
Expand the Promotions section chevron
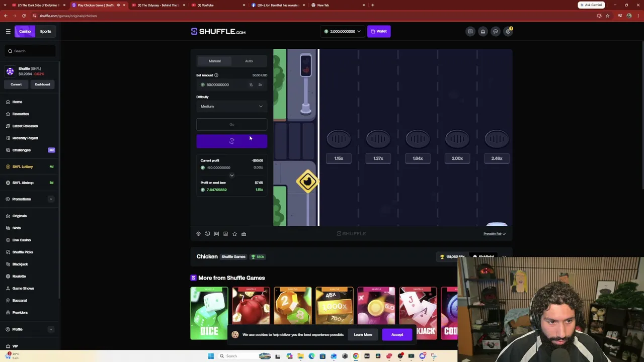pos(51,199)
